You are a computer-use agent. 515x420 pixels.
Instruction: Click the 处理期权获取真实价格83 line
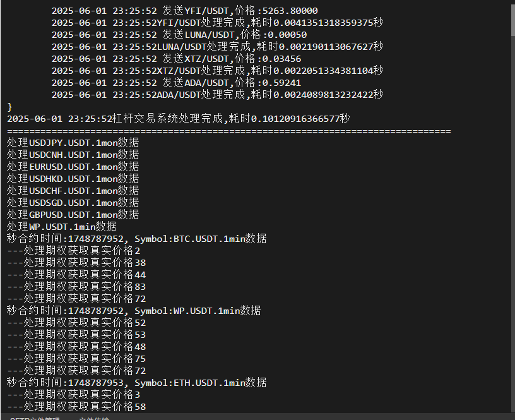(76, 287)
